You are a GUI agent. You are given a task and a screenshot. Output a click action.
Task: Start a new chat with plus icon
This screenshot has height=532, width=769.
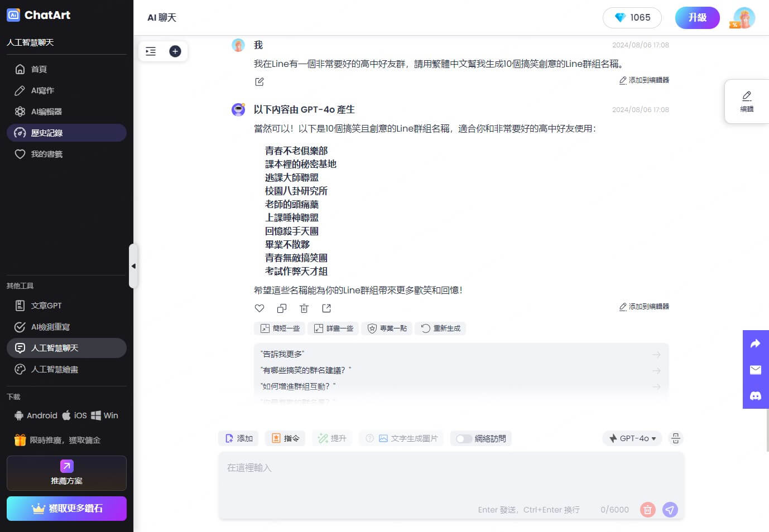pyautogui.click(x=175, y=51)
